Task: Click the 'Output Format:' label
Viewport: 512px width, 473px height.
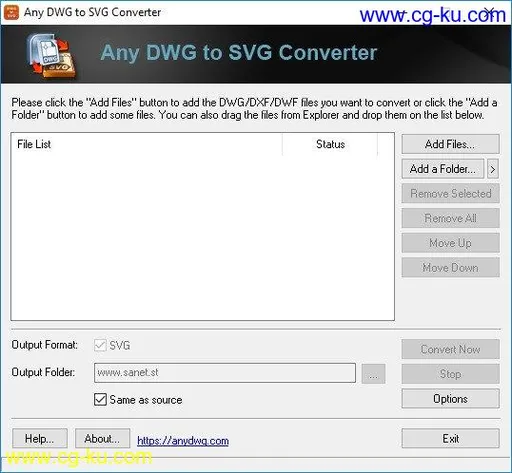Action: [45, 345]
